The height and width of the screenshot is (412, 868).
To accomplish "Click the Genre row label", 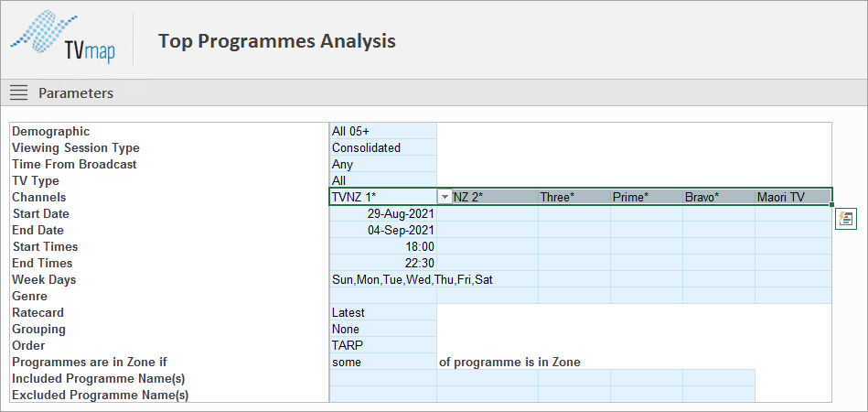I will pyautogui.click(x=30, y=297).
